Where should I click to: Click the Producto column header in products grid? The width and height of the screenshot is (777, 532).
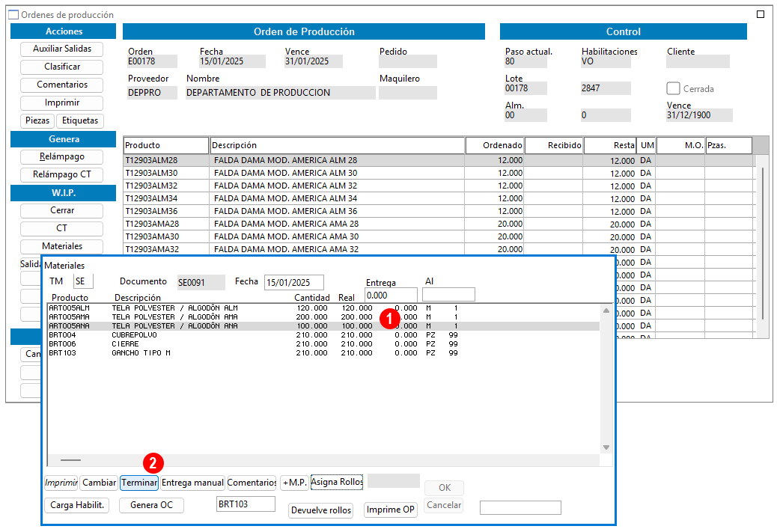(166, 146)
